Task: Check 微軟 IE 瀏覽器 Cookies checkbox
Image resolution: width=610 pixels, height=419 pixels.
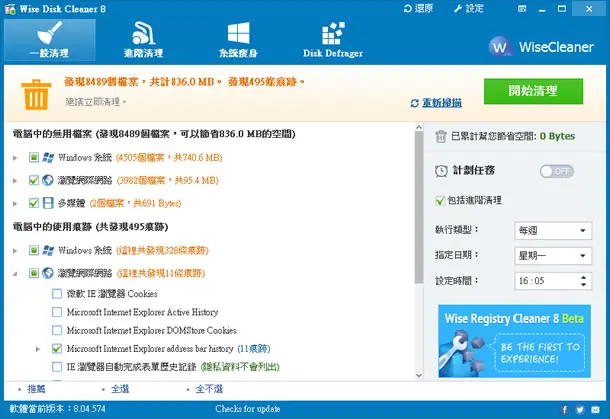Action: click(x=57, y=294)
